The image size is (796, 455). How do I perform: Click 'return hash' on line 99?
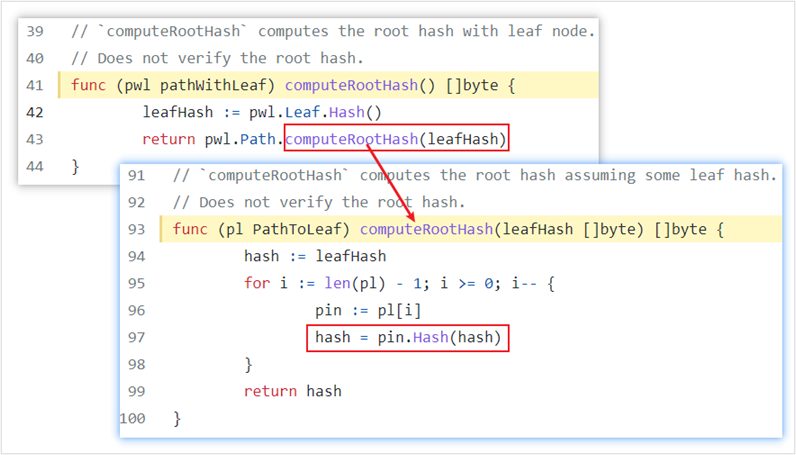tap(293, 392)
